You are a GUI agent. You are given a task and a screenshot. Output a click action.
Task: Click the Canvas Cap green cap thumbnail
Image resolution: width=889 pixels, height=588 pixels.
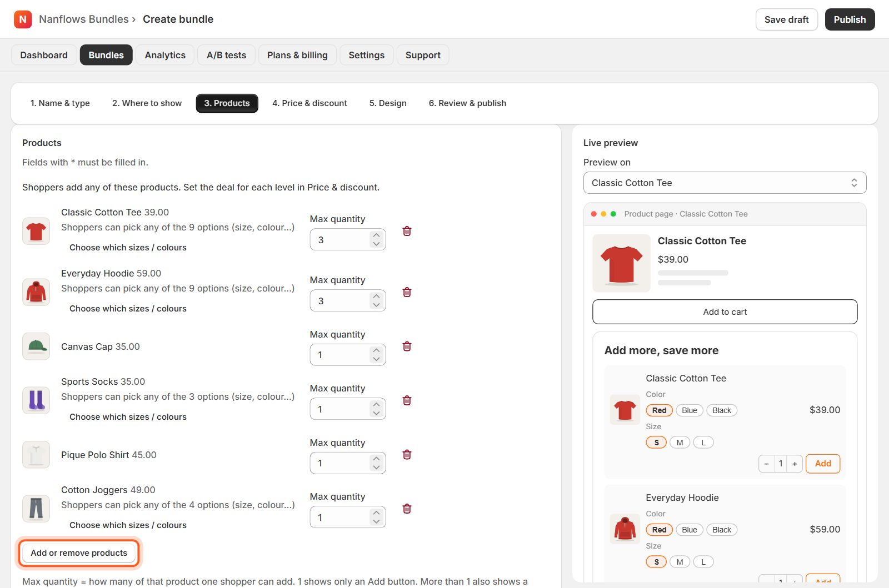(36, 346)
